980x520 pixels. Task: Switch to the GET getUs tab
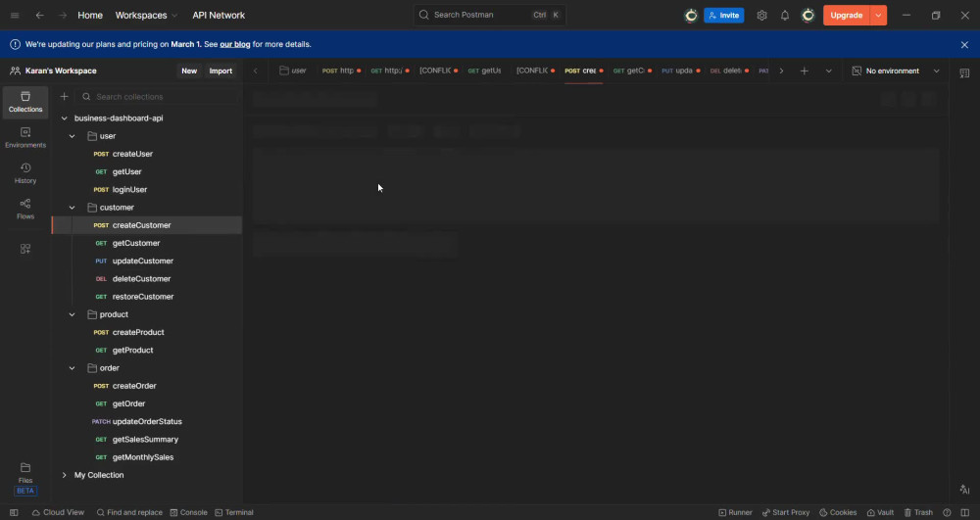click(x=485, y=71)
